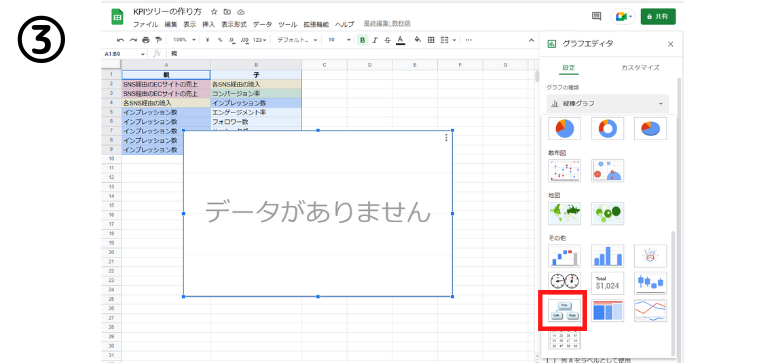
Task: Apply yen currency format
Action: click(208, 40)
